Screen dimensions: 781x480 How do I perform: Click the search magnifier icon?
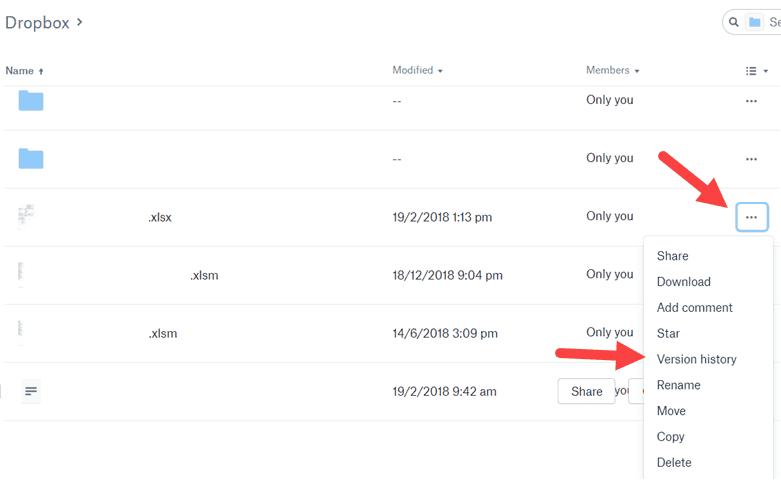point(734,22)
